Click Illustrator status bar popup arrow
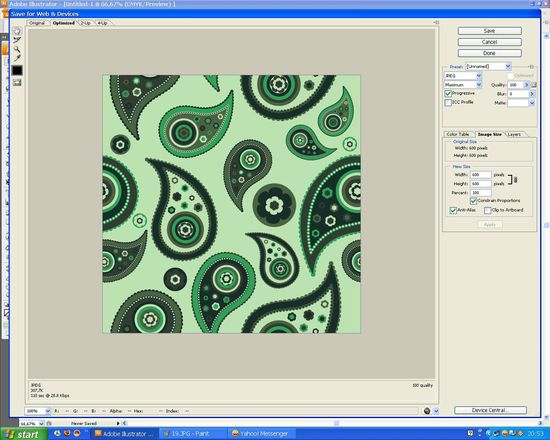550x440 pixels. click(x=118, y=424)
